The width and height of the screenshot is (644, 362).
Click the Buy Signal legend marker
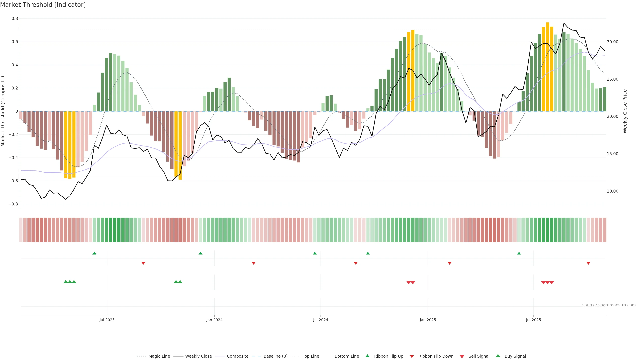point(498,356)
